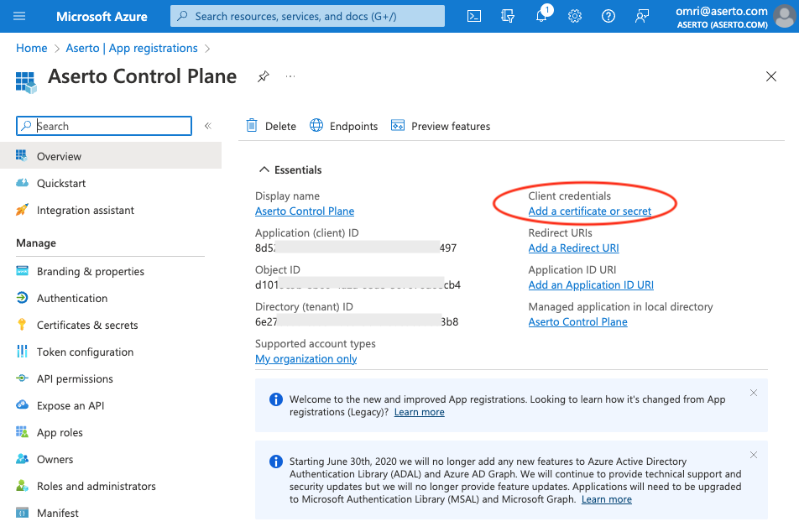Viewport: 799px width, 532px height.
Task: Click the Delete toolbar button
Action: pos(271,126)
